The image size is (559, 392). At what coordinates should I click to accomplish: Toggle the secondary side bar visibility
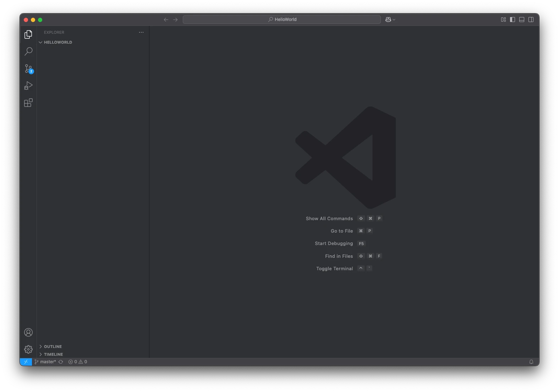[x=531, y=20]
